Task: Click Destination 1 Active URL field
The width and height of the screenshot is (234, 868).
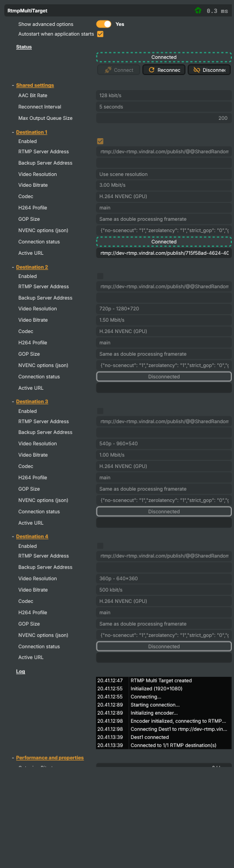Action: pyautogui.click(x=164, y=253)
